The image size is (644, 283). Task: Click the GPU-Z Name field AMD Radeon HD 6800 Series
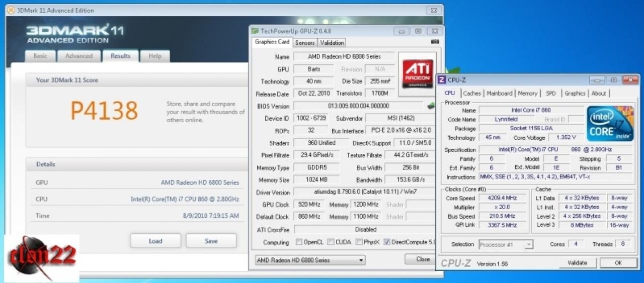click(344, 57)
